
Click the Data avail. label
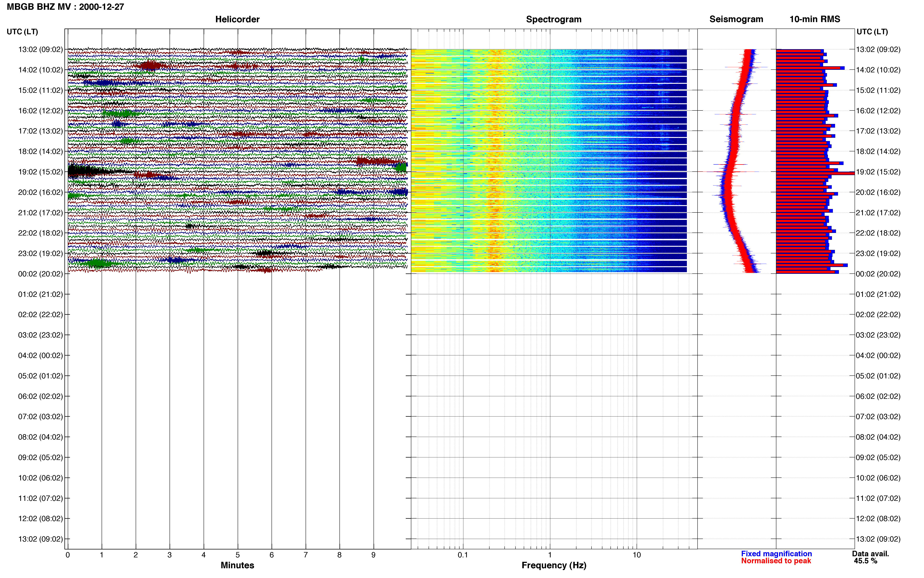click(x=870, y=554)
